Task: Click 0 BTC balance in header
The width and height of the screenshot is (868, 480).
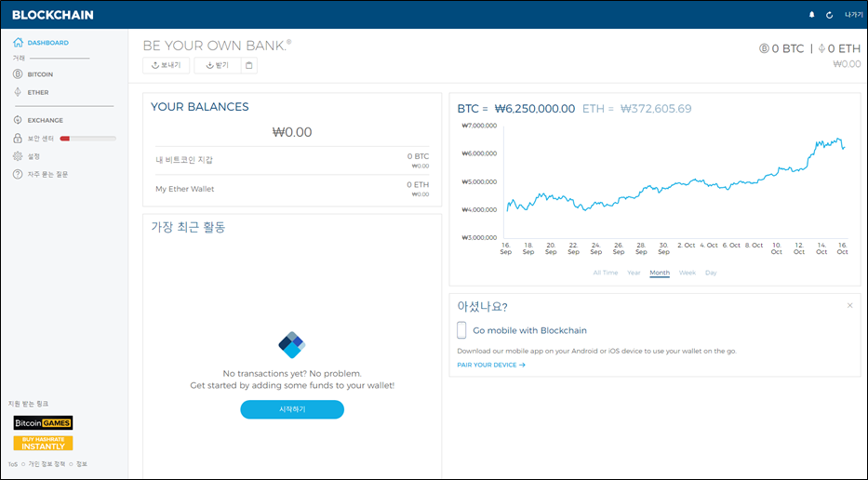Action: pyautogui.click(x=781, y=48)
